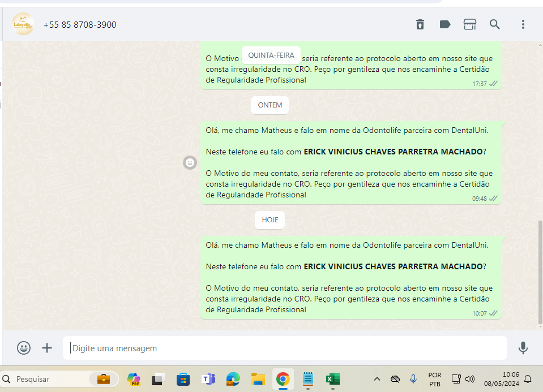The width and height of the screenshot is (543, 392).
Task: Search within the conversation
Action: (x=494, y=24)
